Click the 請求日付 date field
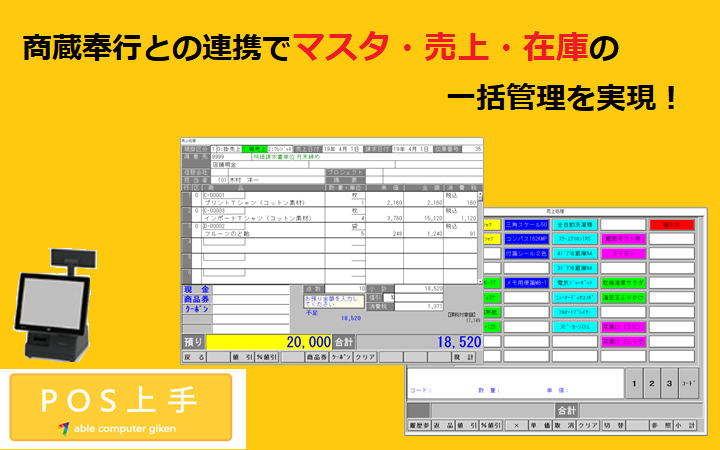 click(x=412, y=149)
